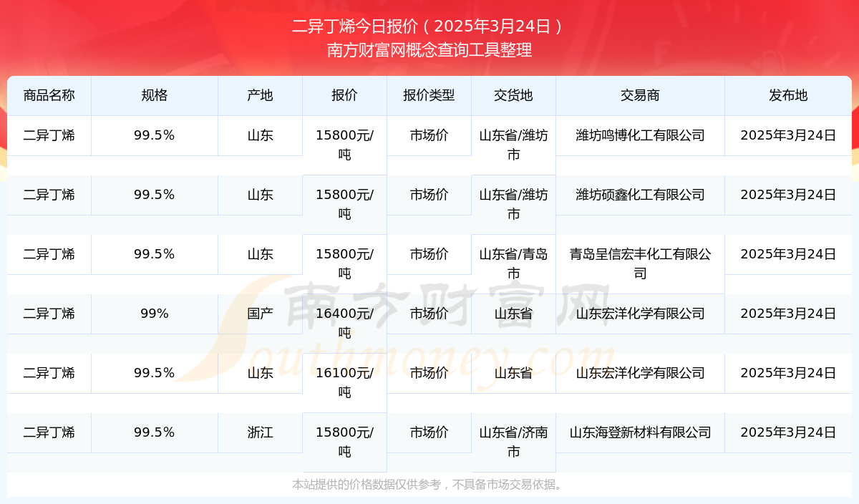
Task: Click 市场价 in the 潍坊硕鑫化工 row
Action: pyautogui.click(x=429, y=195)
